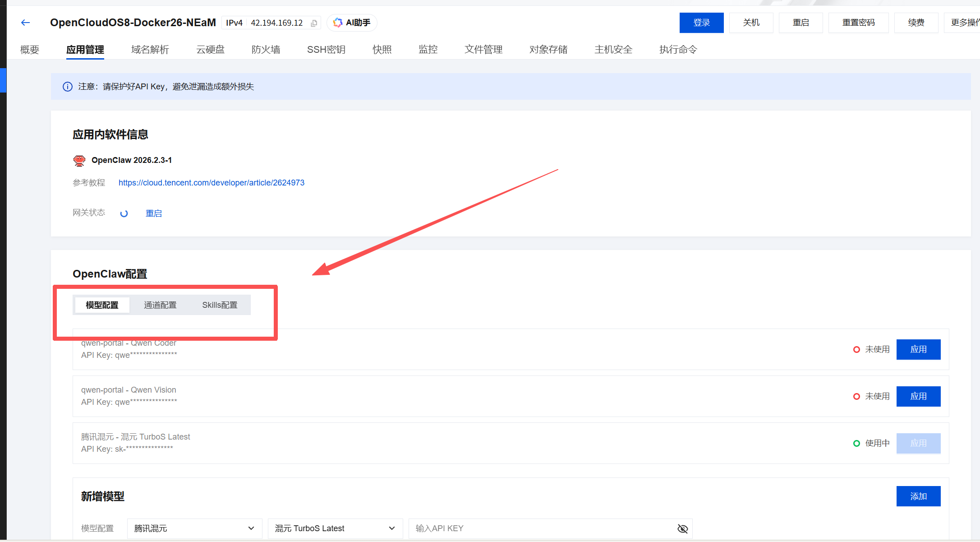
Task: Switch to the 通道配置 tab
Action: click(160, 305)
